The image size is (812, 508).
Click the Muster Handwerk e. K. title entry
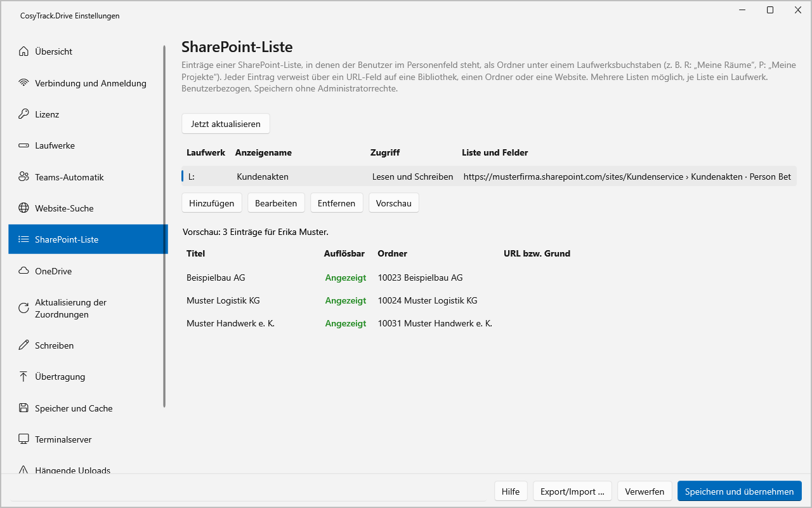click(230, 323)
